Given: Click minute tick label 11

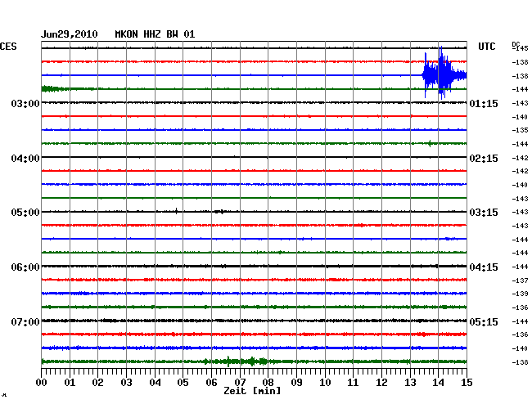Looking at the screenshot, I should [353, 382].
